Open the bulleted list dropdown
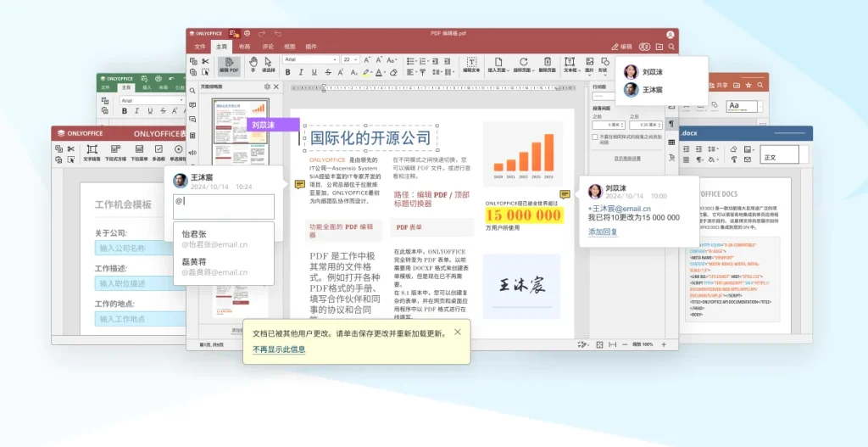 coord(411,61)
